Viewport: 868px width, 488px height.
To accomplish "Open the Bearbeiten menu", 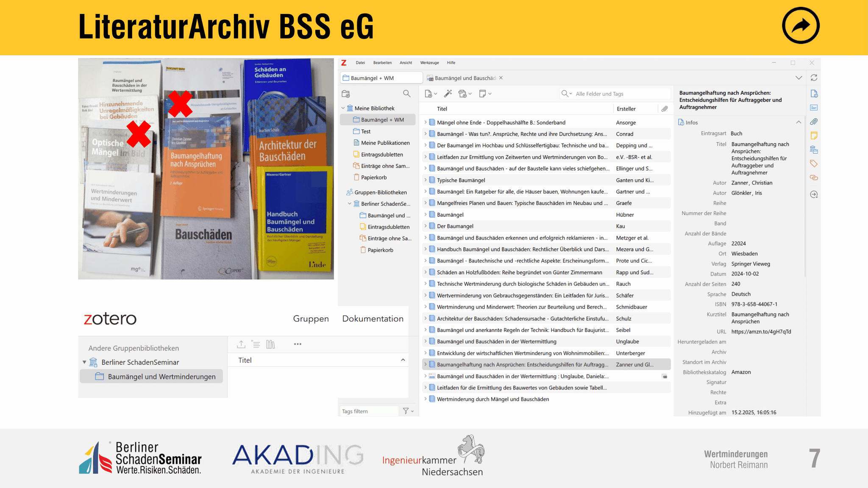I will point(382,63).
